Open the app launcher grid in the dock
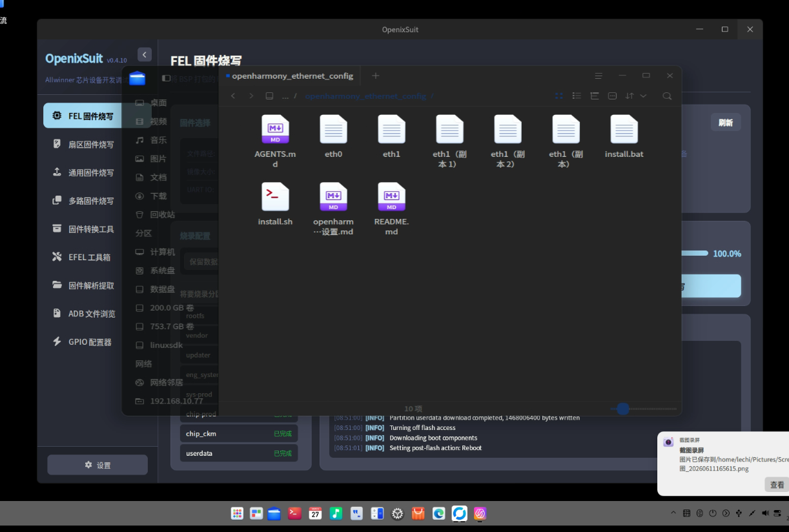789x532 pixels. click(237, 513)
